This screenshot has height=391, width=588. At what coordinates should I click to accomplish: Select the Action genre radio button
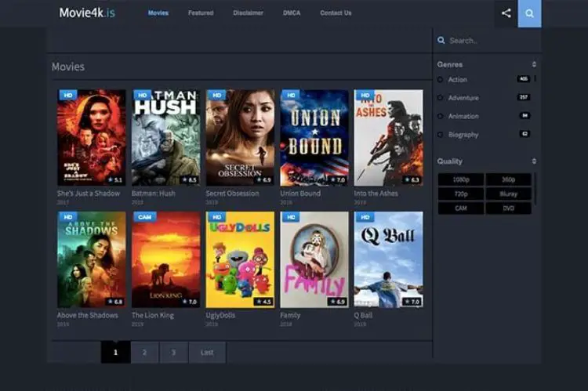(x=441, y=79)
